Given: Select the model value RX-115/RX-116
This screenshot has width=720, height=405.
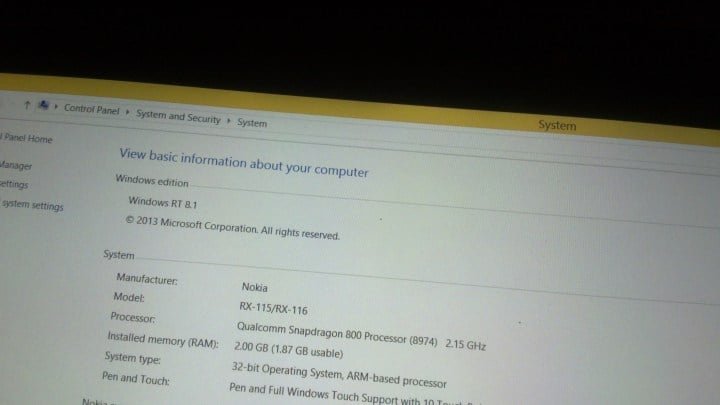Looking at the screenshot, I should 273,308.
